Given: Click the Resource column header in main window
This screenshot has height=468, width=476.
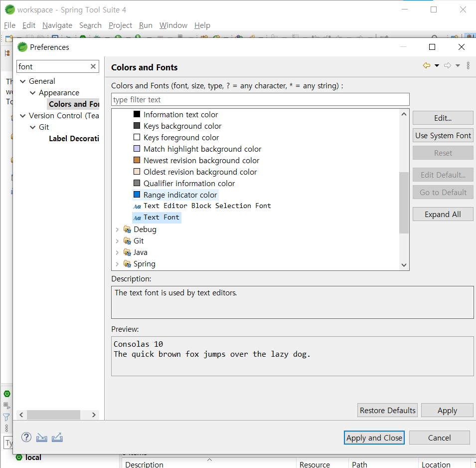Looking at the screenshot, I should coord(315,465).
